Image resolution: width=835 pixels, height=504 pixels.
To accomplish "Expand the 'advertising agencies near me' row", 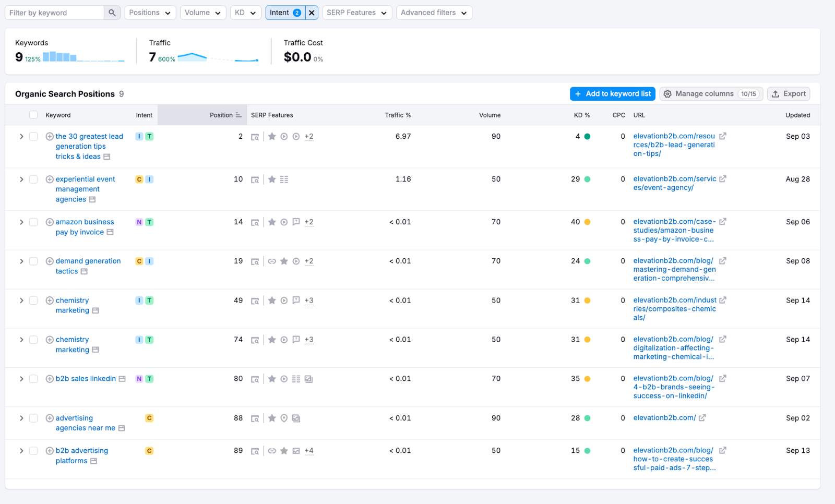I will pos(21,418).
